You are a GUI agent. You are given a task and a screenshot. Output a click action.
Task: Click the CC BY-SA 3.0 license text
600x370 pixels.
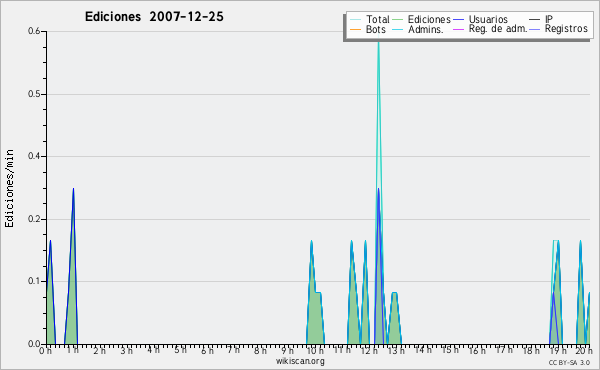click(569, 362)
